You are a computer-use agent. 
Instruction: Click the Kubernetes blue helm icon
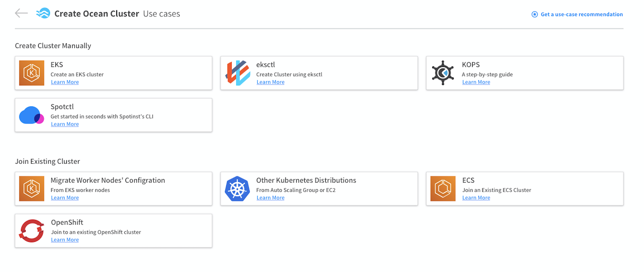[237, 189]
